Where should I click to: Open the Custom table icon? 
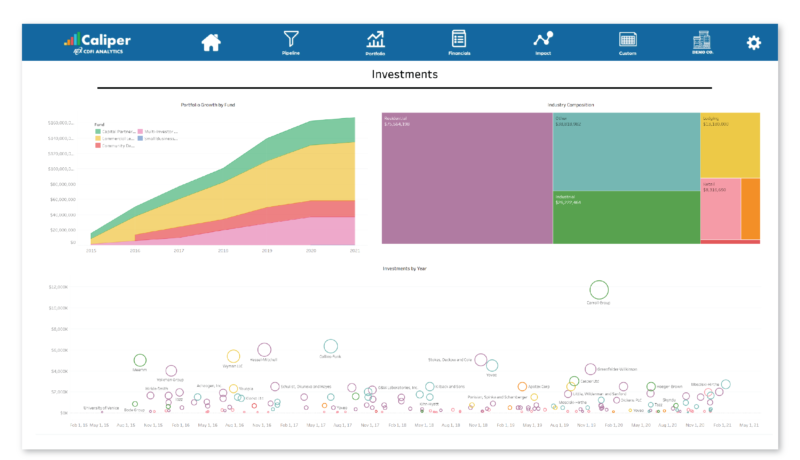point(628,42)
